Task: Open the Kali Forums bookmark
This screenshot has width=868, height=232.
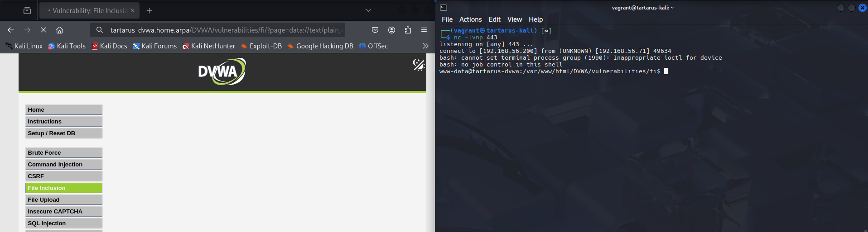Action: (154, 46)
